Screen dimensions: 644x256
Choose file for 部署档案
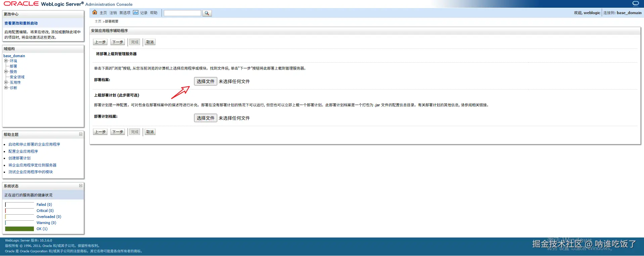[x=205, y=81]
